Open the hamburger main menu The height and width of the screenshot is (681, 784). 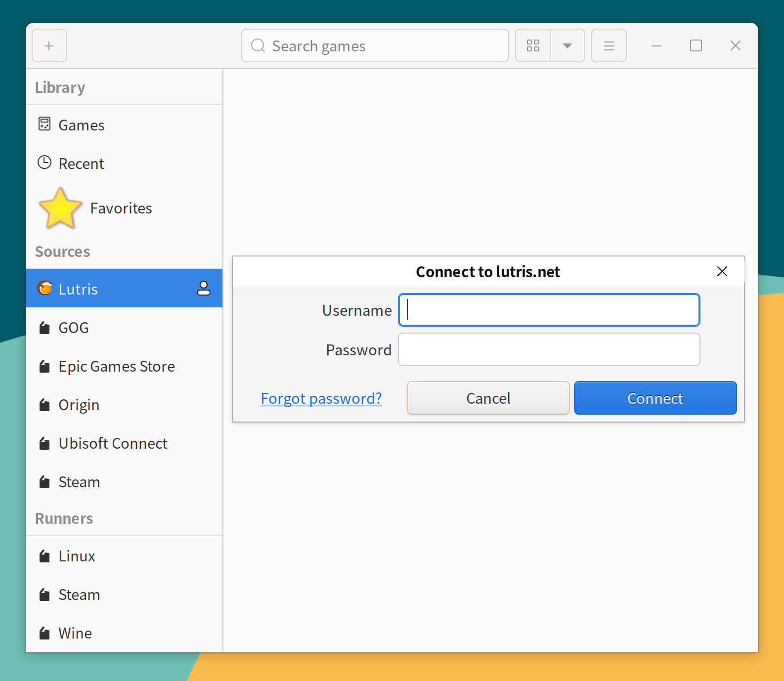click(609, 45)
